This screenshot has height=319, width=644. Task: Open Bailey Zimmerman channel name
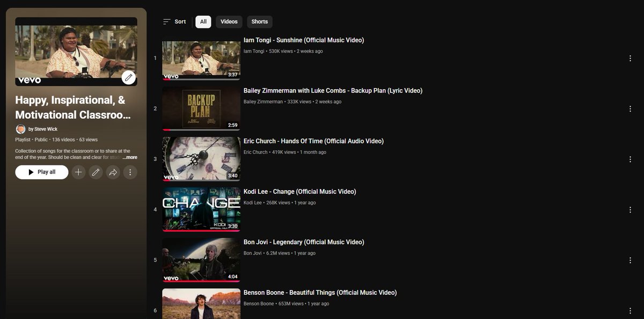click(x=263, y=102)
